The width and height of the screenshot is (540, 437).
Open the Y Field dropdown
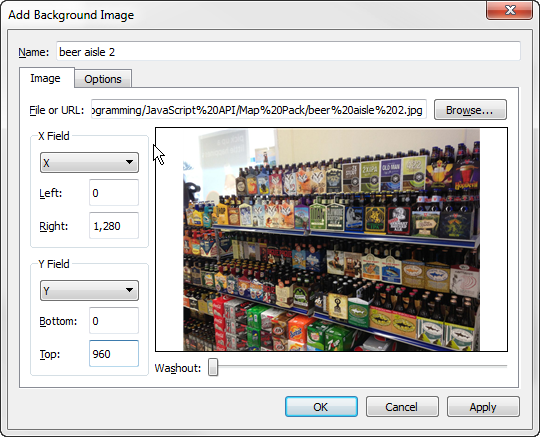tap(89, 291)
